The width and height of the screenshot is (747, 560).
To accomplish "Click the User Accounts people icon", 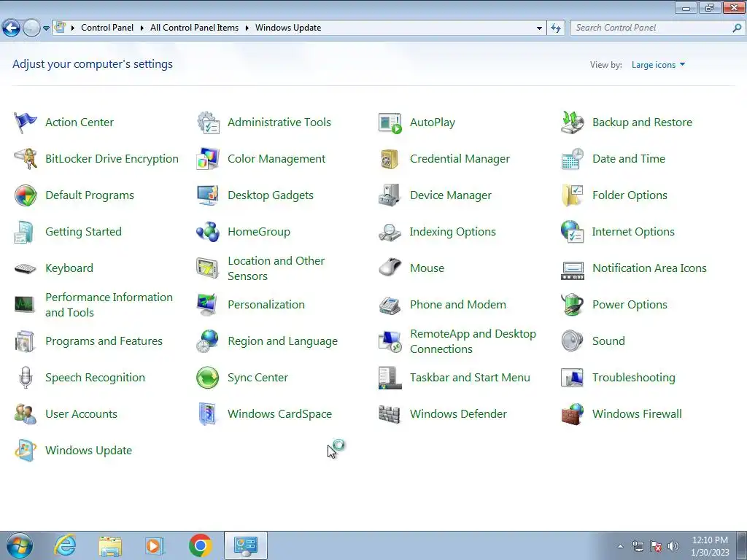I will pyautogui.click(x=26, y=414).
